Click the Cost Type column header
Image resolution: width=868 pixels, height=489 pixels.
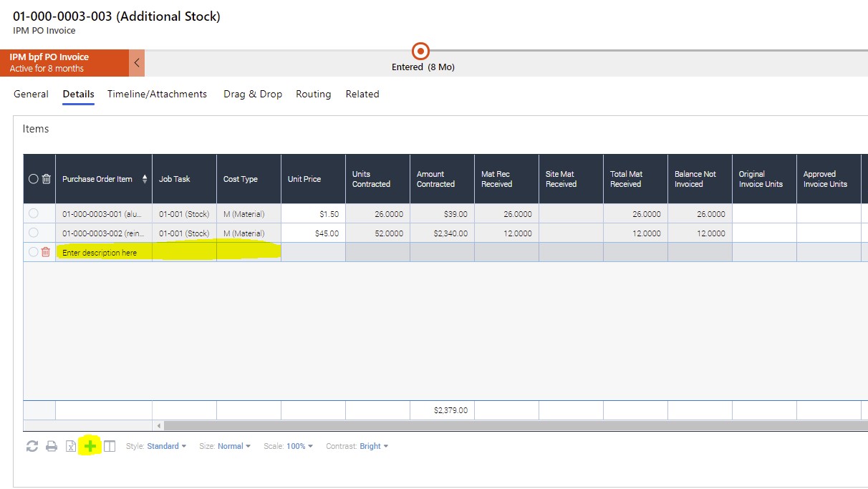pyautogui.click(x=249, y=179)
